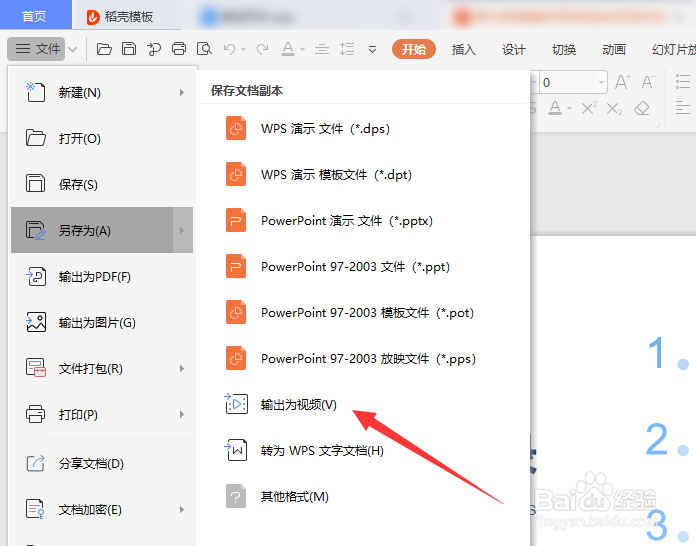This screenshot has width=696, height=546.
Task: Click the center align toolbar icon
Action: (322, 49)
